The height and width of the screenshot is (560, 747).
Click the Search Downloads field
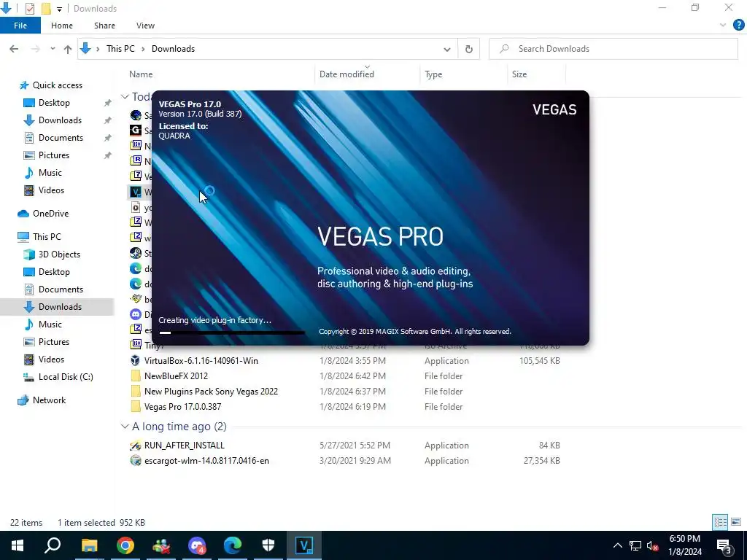[x=613, y=49]
